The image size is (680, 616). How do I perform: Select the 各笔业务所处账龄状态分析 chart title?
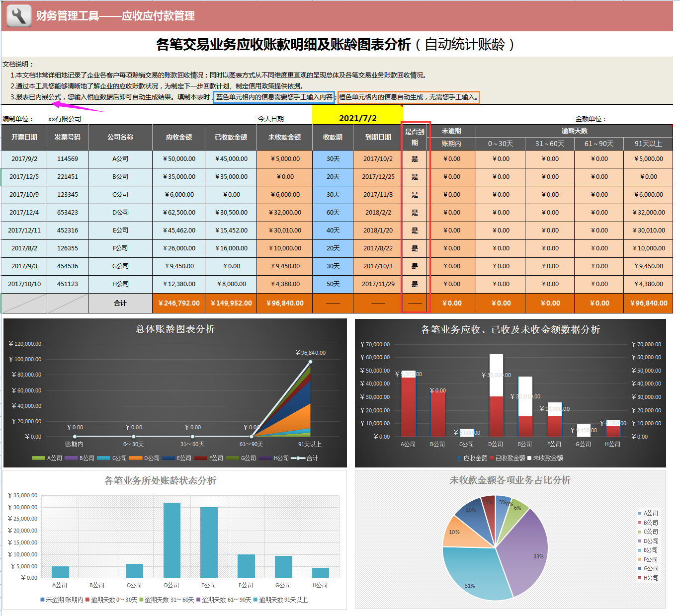160,481
